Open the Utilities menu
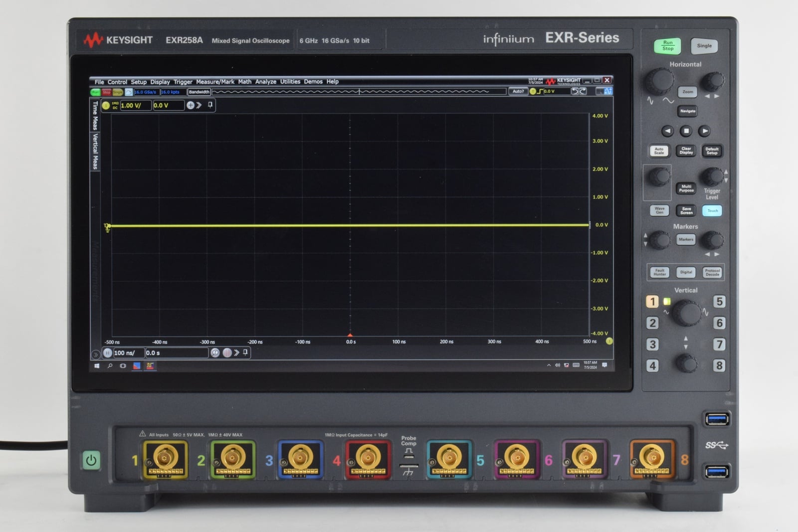Screen dimensions: 798x532 pyautogui.click(x=290, y=82)
